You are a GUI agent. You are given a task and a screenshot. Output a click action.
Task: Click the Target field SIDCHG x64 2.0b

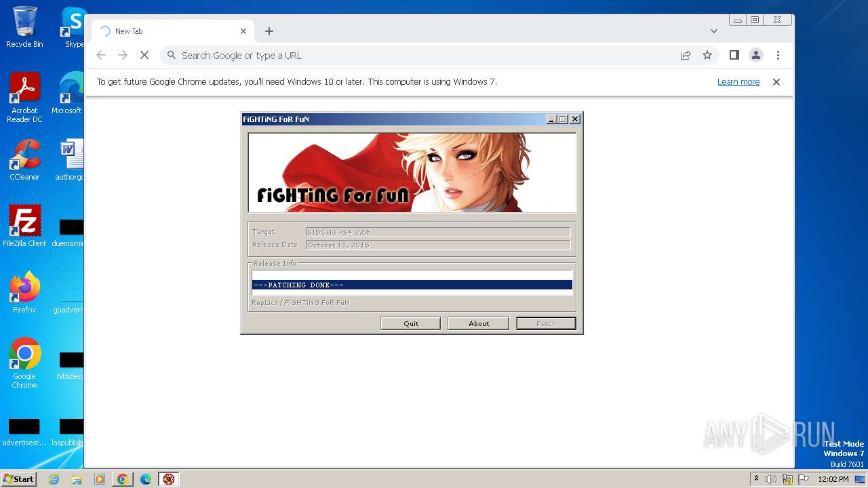438,232
